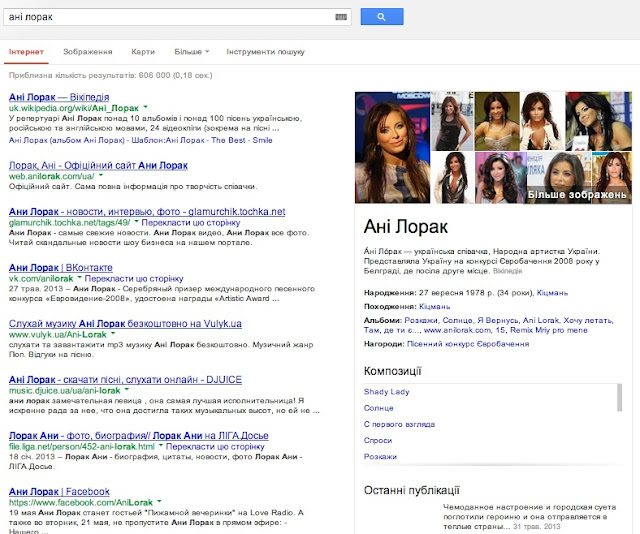Open top-row photo with white top on white background
640x534 pixels.
click(542, 121)
